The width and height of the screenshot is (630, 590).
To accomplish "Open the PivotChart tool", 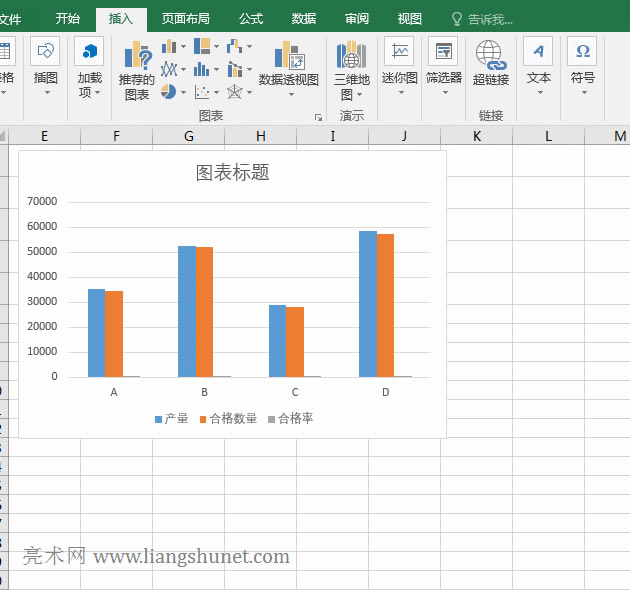I will tap(288, 60).
